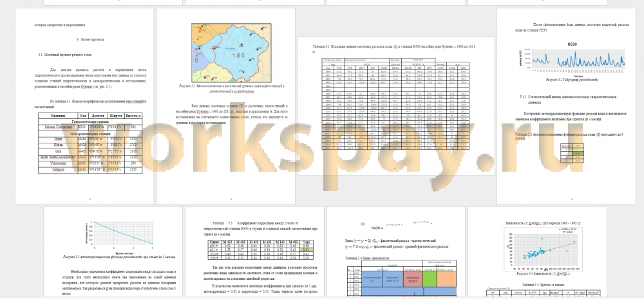Click the 'Таблица 3.4 Виды зависимости' caption

[x=367, y=258]
